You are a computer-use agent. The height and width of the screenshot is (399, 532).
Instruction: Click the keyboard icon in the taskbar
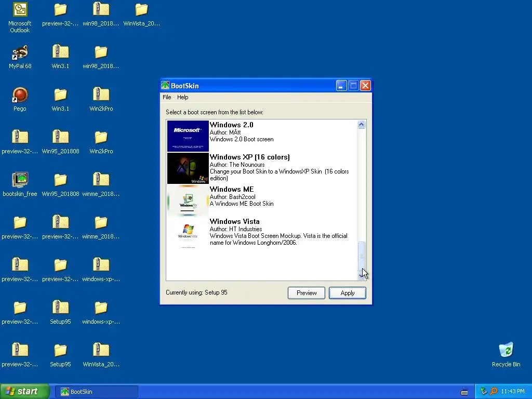click(x=464, y=392)
